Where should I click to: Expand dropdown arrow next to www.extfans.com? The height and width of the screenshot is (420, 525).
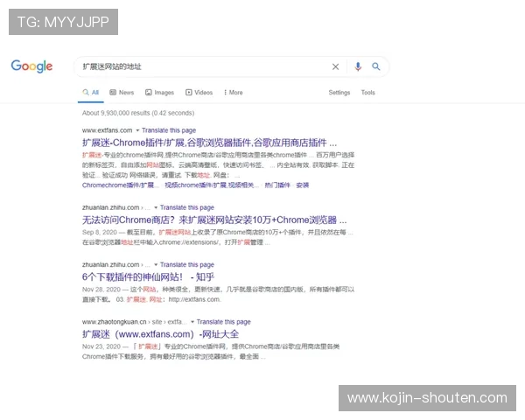click(x=137, y=130)
